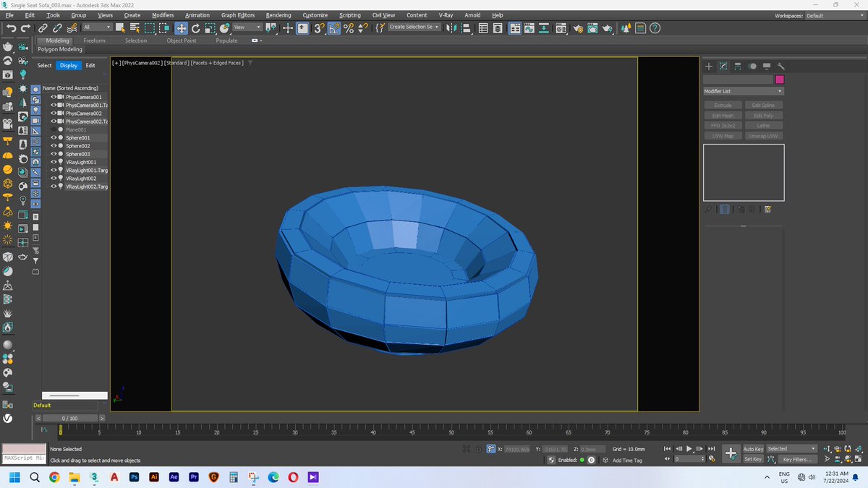868x488 pixels.
Task: Click the Undo arrow in main toolbar
Action: 11,28
